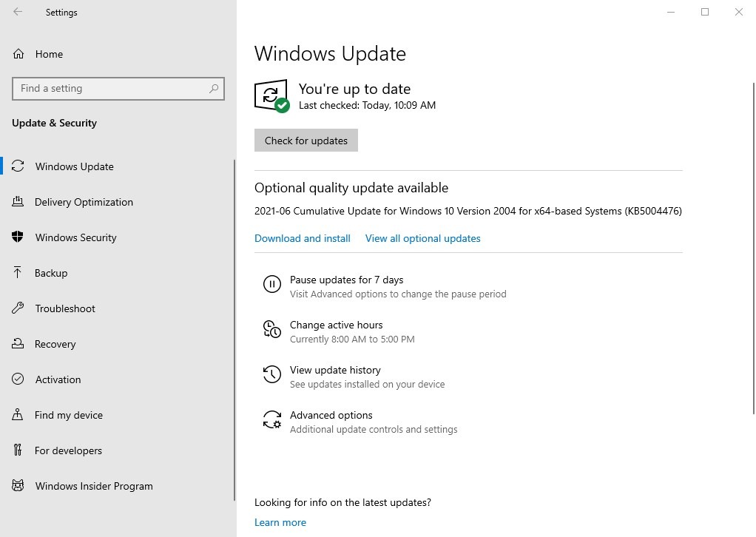Screen dimensions: 756x537
Task: Click the up-to-date status icon with green check
Action: 272,96
